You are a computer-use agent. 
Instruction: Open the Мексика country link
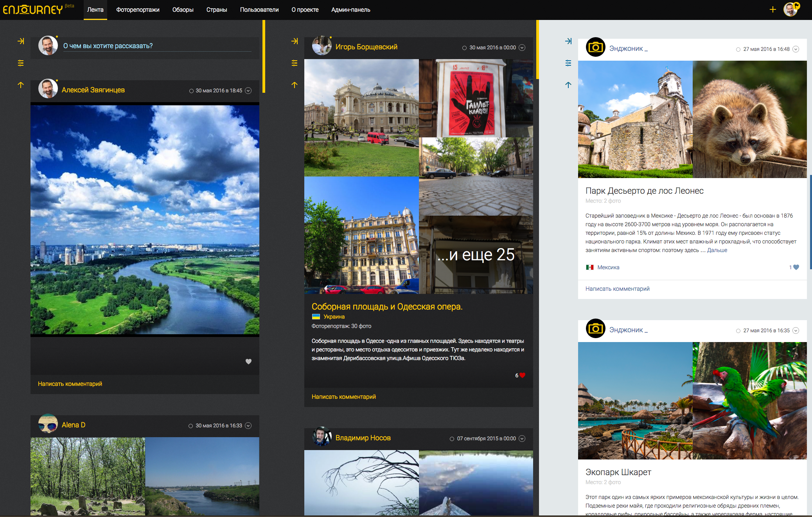click(x=608, y=267)
